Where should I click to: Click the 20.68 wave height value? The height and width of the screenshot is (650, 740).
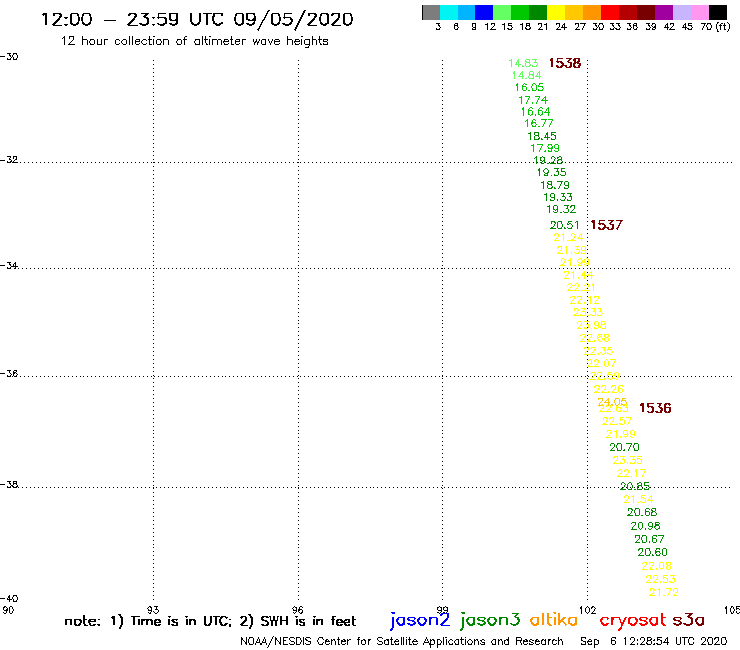pos(642,512)
